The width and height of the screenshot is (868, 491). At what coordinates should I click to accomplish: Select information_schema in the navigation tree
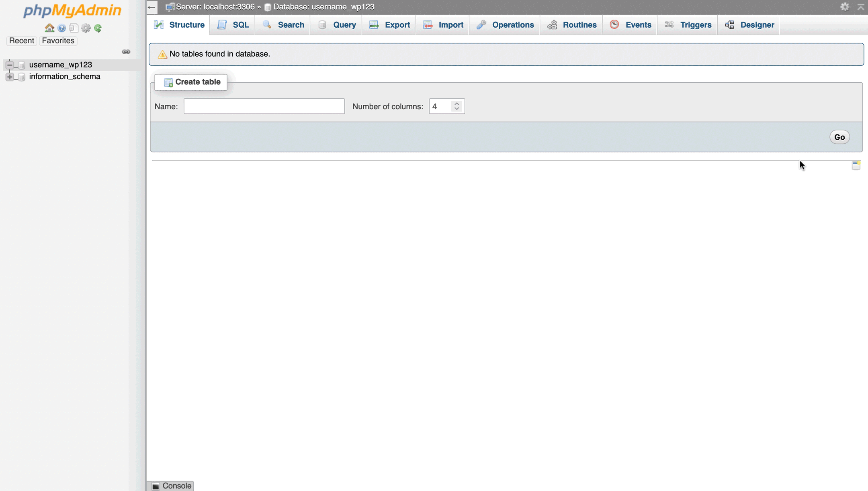pos(65,77)
